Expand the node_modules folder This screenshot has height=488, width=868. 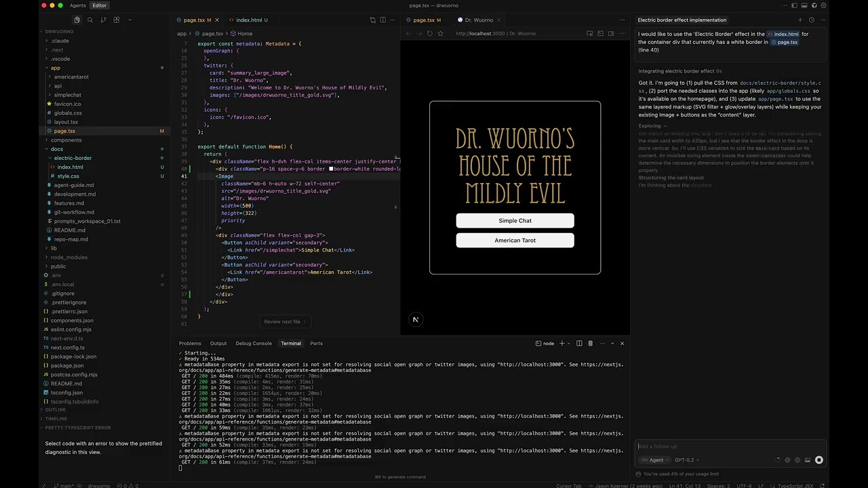click(x=68, y=258)
